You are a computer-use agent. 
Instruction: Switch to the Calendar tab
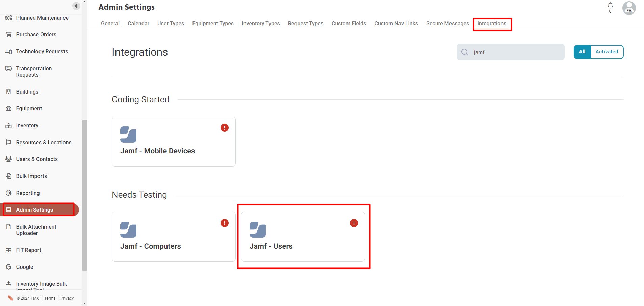point(138,23)
